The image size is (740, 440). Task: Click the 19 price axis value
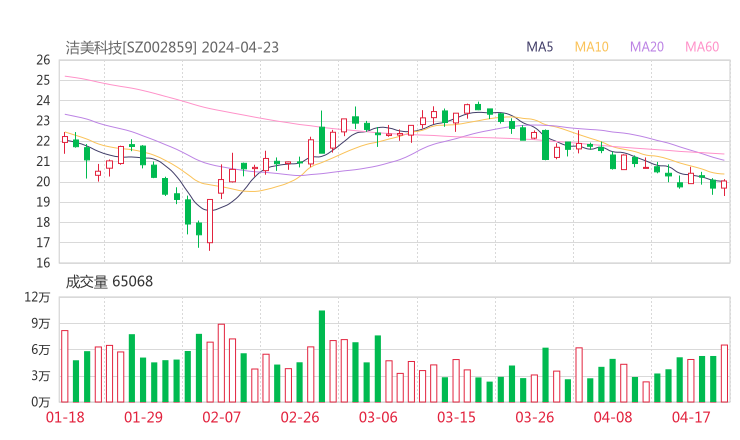[43, 202]
